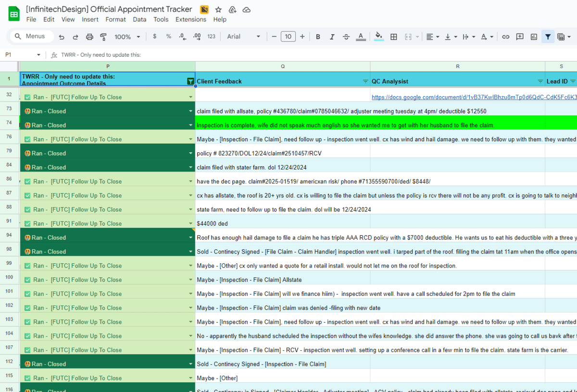Format as currency
577x392 pixels.
[x=154, y=37]
